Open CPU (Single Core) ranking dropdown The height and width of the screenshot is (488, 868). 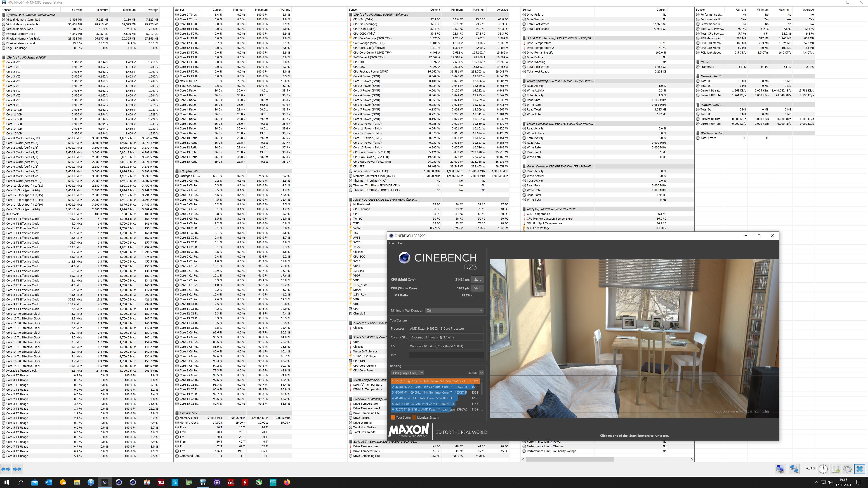pos(408,373)
